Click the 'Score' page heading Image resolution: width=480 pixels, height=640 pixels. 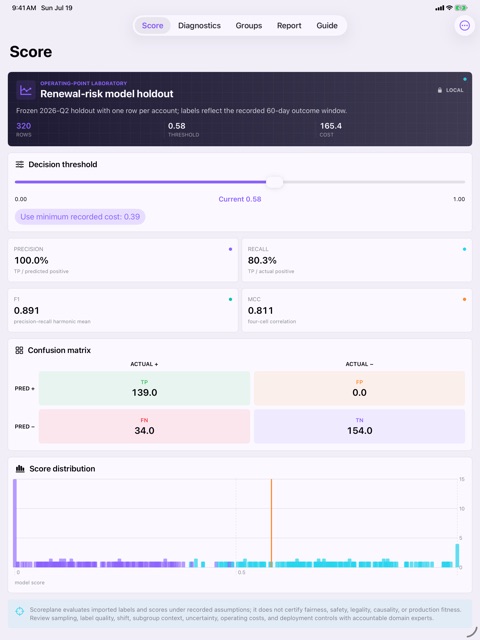31,52
